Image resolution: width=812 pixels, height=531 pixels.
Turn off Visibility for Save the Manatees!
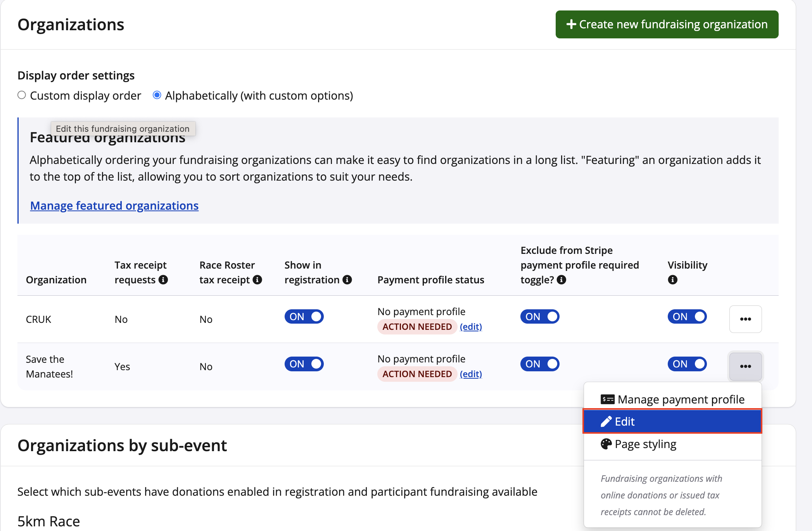coord(687,364)
